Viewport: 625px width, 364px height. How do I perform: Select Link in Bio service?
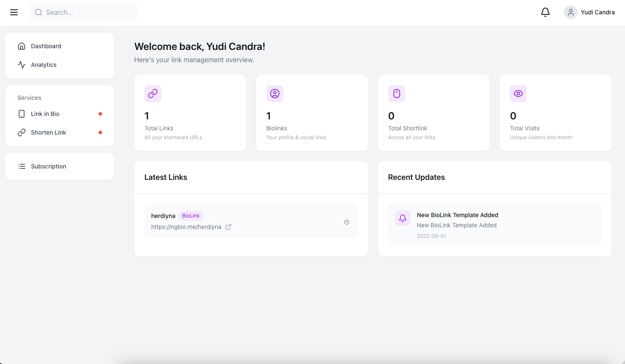(x=45, y=114)
